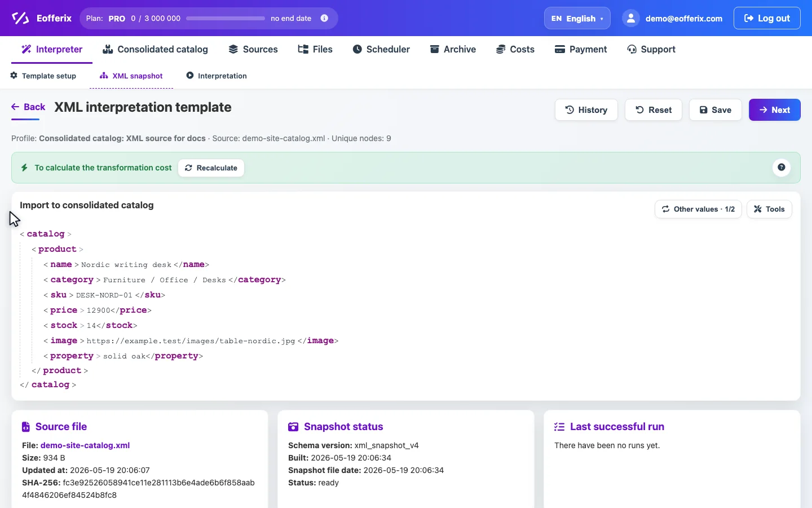The width and height of the screenshot is (812, 508).
Task: Open the EN English language dropdown
Action: click(x=577, y=18)
